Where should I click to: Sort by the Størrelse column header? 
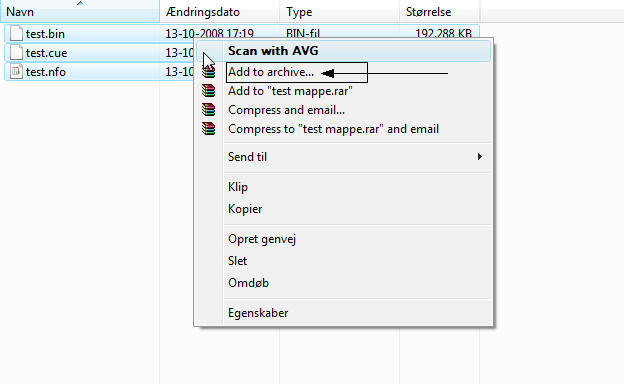(439, 12)
